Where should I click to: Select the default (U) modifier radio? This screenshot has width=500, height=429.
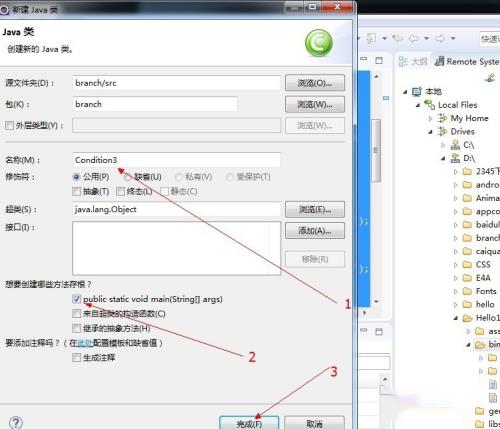(x=127, y=177)
